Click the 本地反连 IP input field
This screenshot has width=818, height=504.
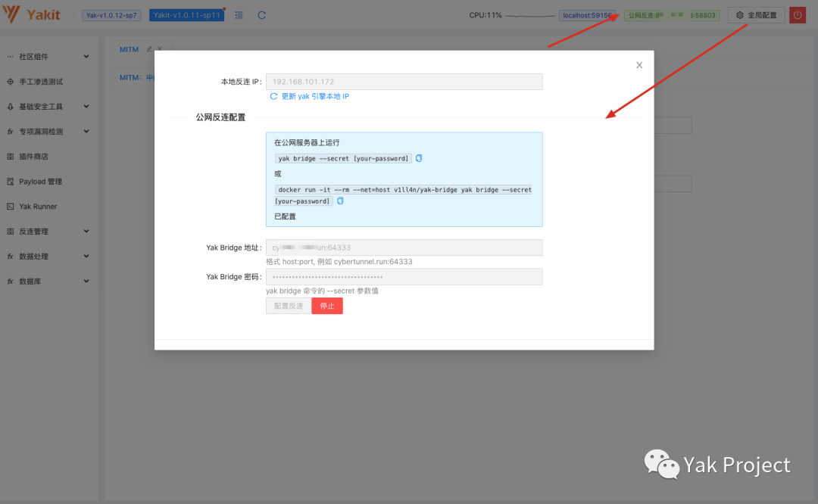pos(404,81)
